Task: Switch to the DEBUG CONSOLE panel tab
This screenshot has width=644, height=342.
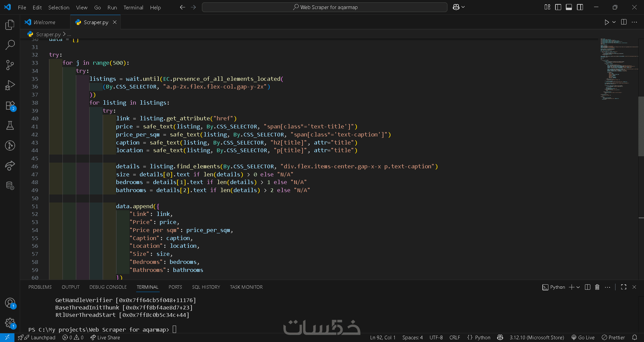Action: pyautogui.click(x=108, y=287)
